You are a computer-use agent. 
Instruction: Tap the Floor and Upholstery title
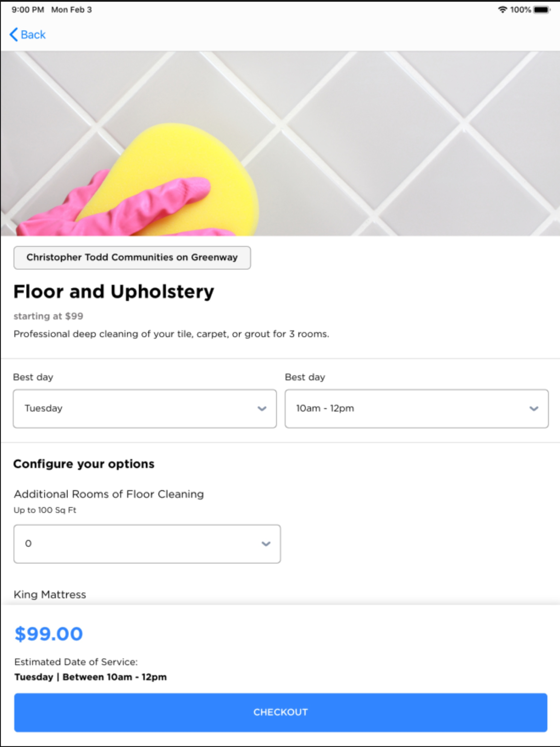coord(114,292)
